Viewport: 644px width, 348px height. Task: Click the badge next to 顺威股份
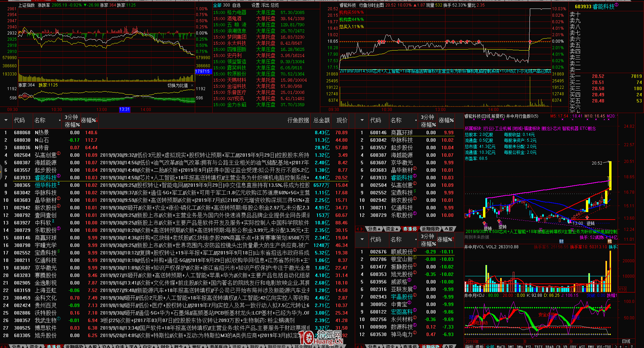click(415, 250)
